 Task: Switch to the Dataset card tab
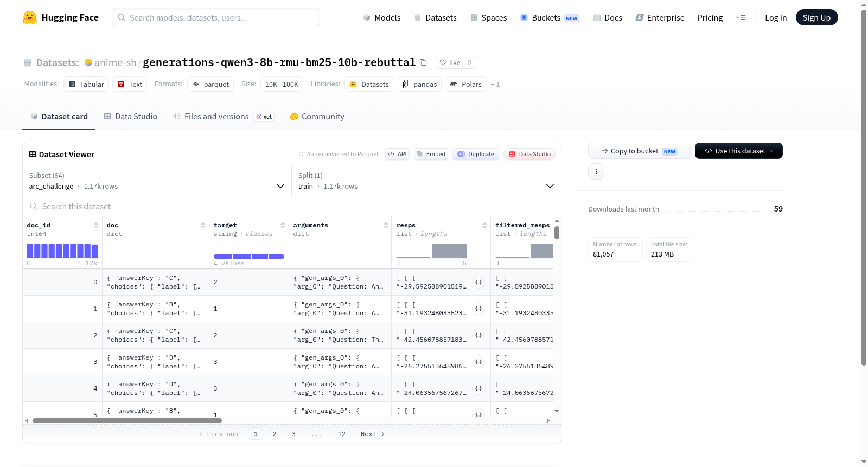[59, 116]
